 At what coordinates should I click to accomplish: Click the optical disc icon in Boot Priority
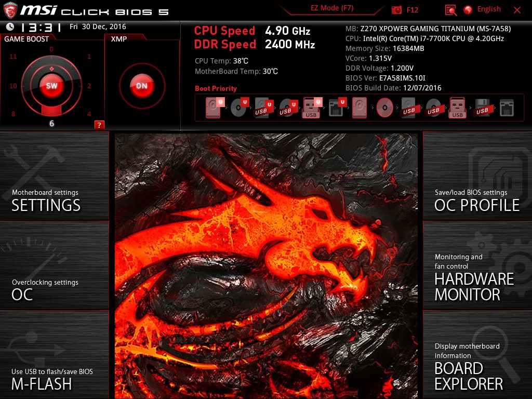[x=384, y=108]
